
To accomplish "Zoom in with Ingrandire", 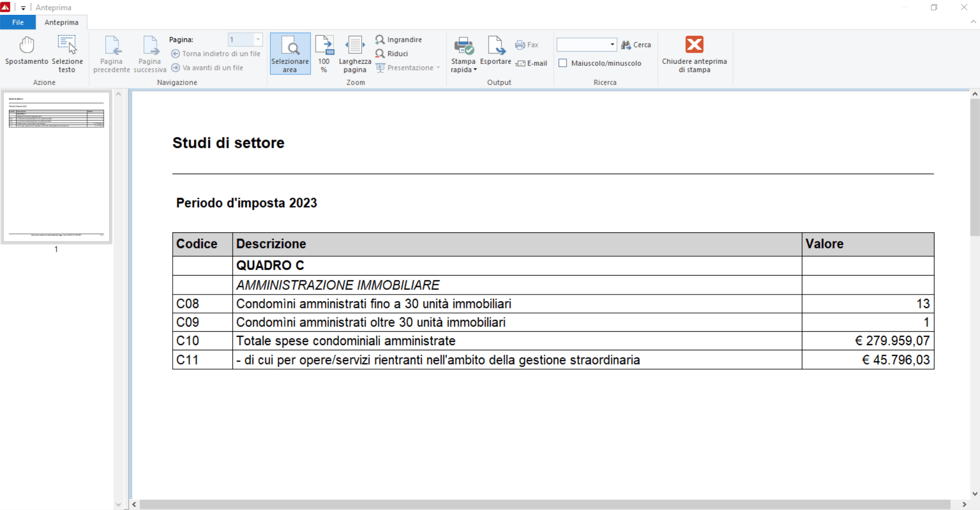I will pos(399,40).
